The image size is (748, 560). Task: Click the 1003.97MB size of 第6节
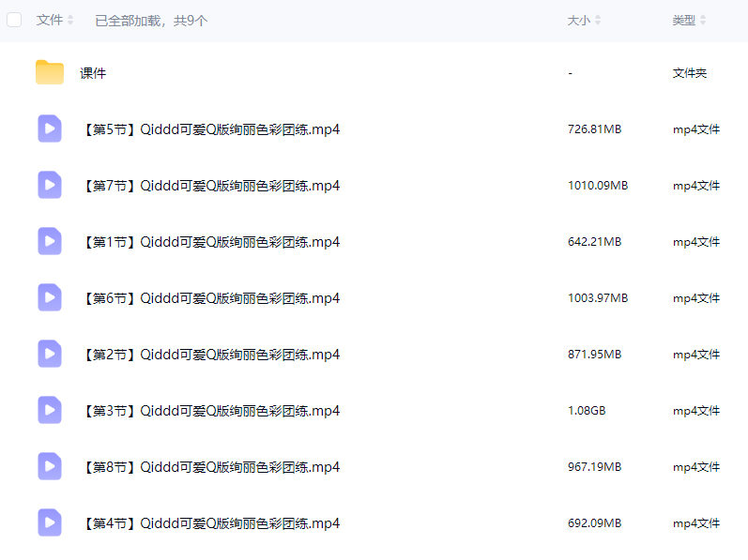point(598,298)
